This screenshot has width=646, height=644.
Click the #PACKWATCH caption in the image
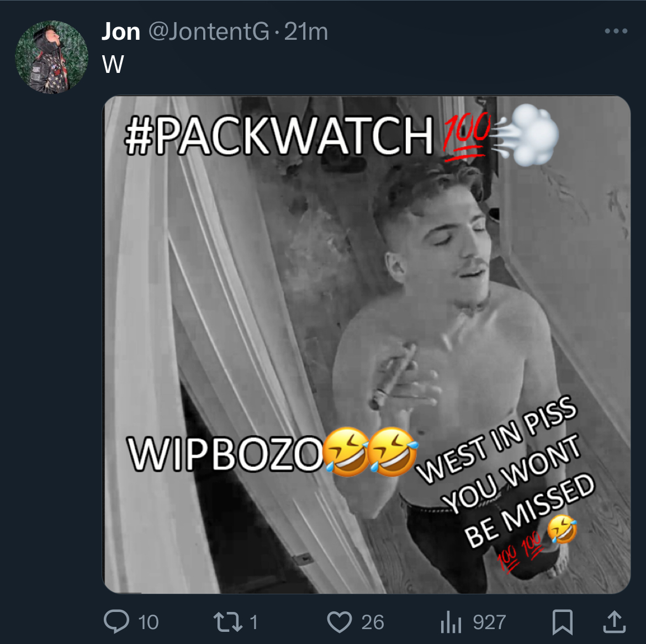click(x=279, y=135)
